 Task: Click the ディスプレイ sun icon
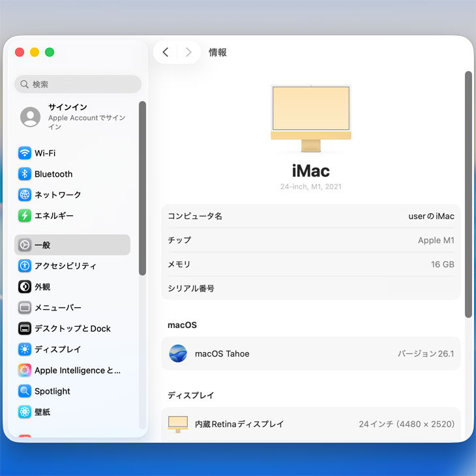pyautogui.click(x=25, y=350)
